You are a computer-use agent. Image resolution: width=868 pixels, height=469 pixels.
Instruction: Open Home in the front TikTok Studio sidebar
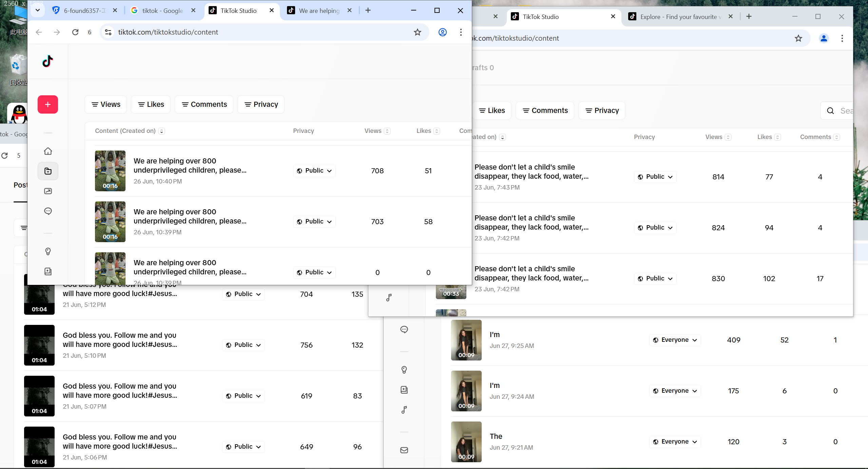coord(48,151)
